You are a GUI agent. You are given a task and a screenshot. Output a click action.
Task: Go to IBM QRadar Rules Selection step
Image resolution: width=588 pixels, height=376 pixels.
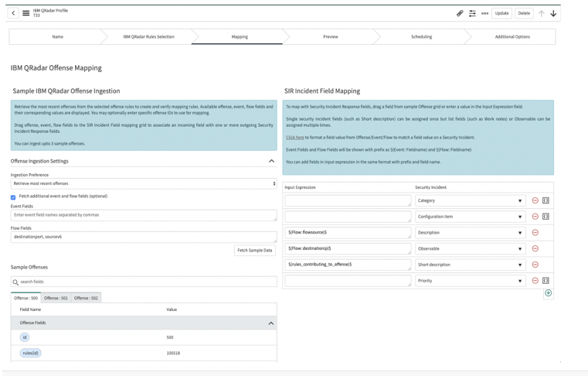pyautogui.click(x=149, y=37)
